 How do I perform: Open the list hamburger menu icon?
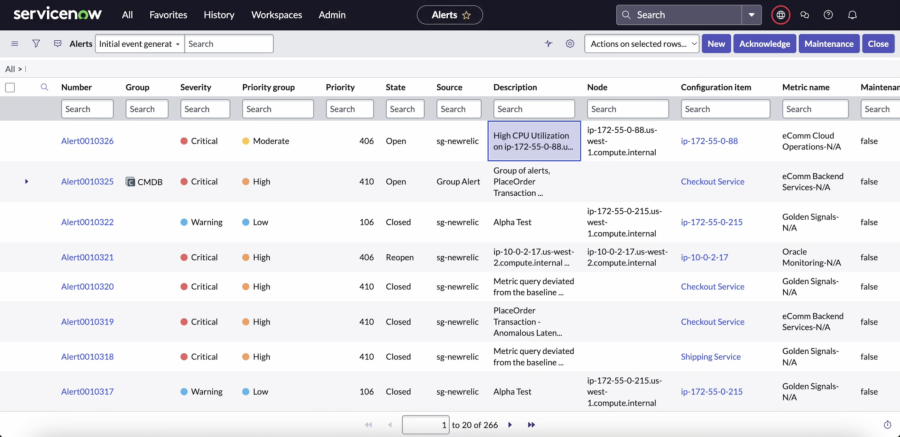click(15, 44)
